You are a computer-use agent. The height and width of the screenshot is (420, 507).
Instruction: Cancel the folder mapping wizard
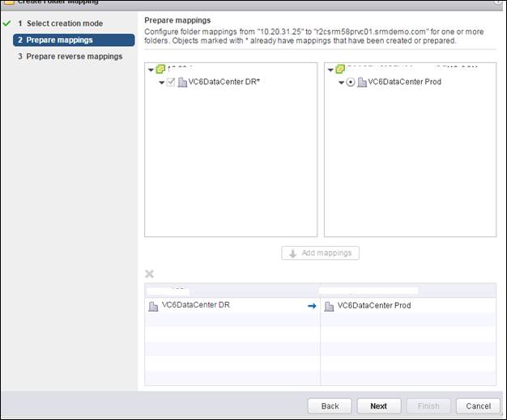tap(478, 406)
